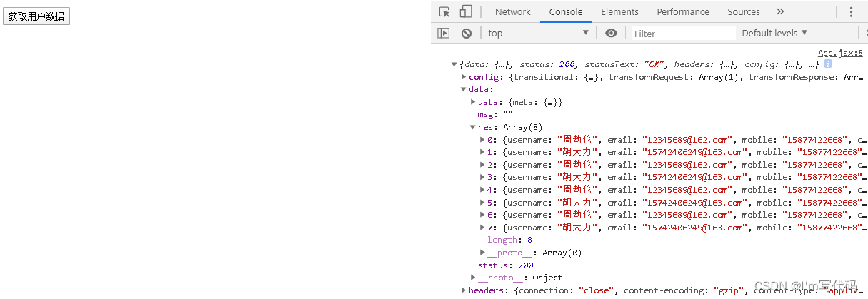Collapse the res Array(8) entry
Viewport: 868px width, 299px height.
point(473,127)
